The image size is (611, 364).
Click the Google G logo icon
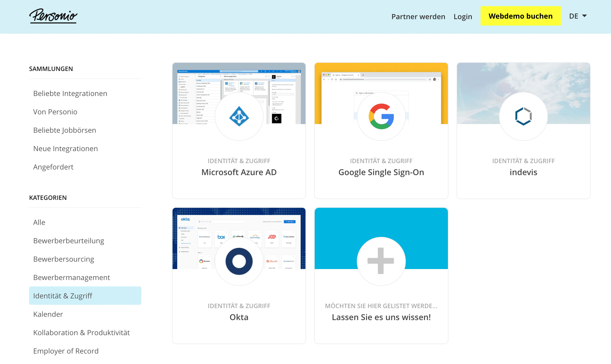coord(381,116)
